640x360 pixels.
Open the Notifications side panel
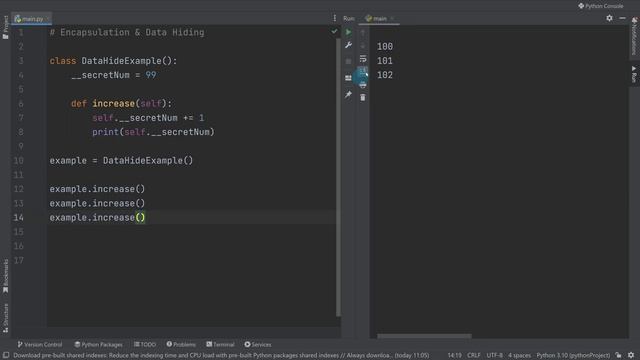634,36
